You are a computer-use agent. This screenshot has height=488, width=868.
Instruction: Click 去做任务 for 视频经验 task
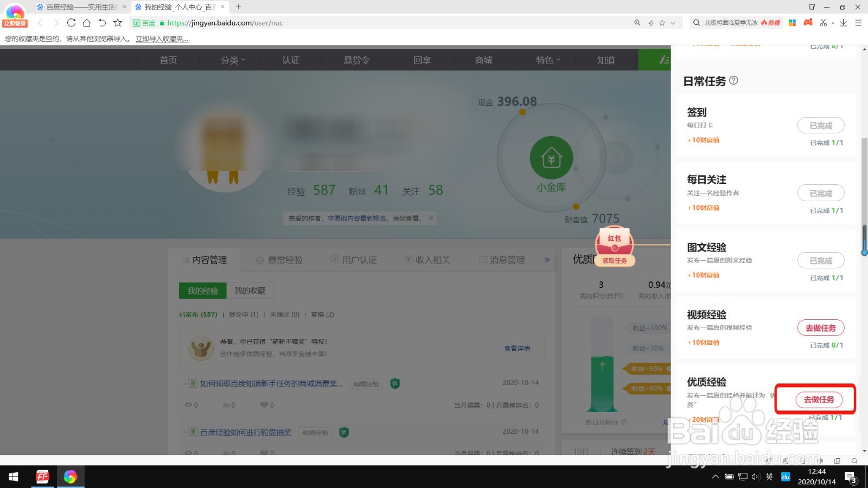tap(821, 328)
